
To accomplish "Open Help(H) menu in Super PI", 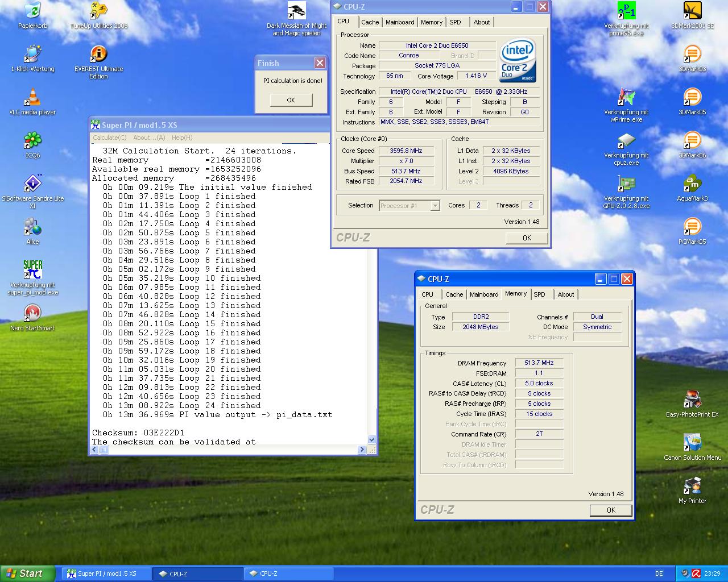I will pyautogui.click(x=182, y=138).
